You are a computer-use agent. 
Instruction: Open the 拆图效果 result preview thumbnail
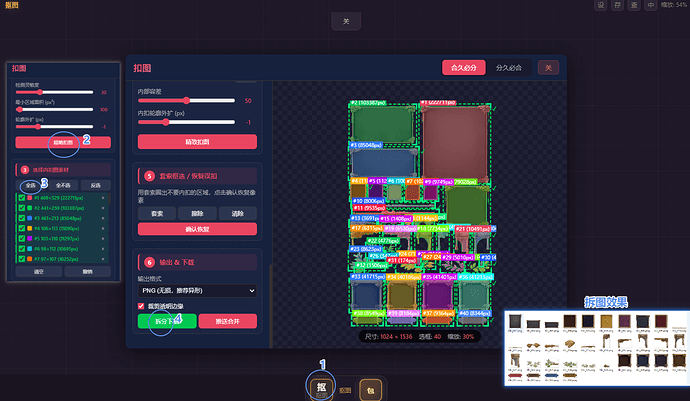[x=597, y=348]
